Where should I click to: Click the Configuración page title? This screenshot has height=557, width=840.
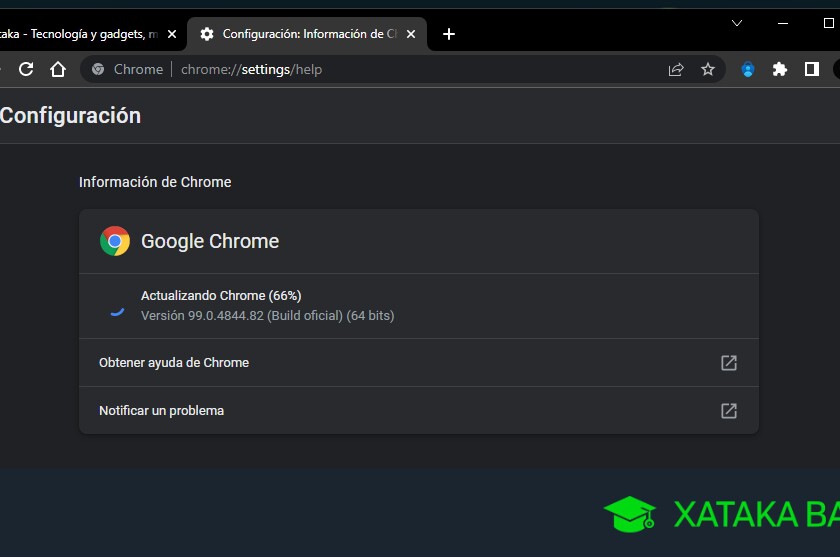(x=70, y=116)
